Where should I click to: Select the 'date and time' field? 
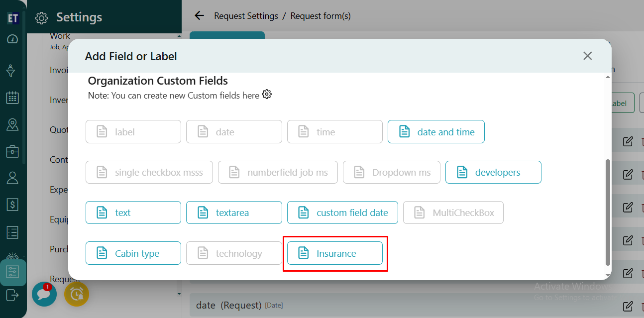click(436, 132)
